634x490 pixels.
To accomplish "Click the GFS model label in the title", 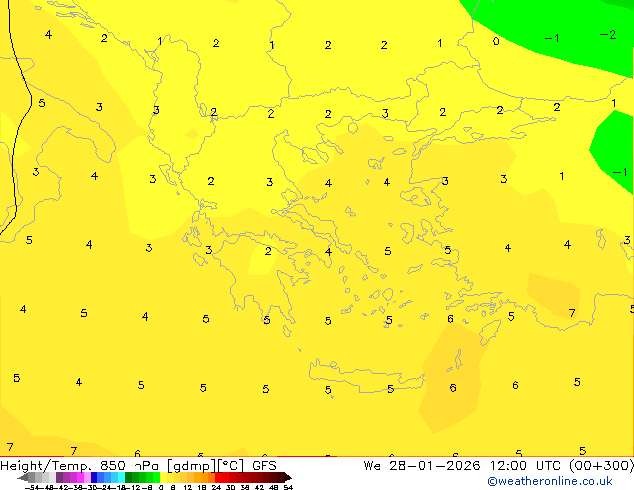I will tap(264, 466).
